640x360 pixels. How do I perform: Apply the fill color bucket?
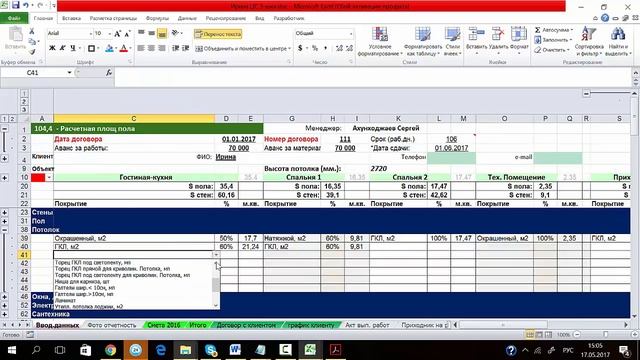click(109, 48)
